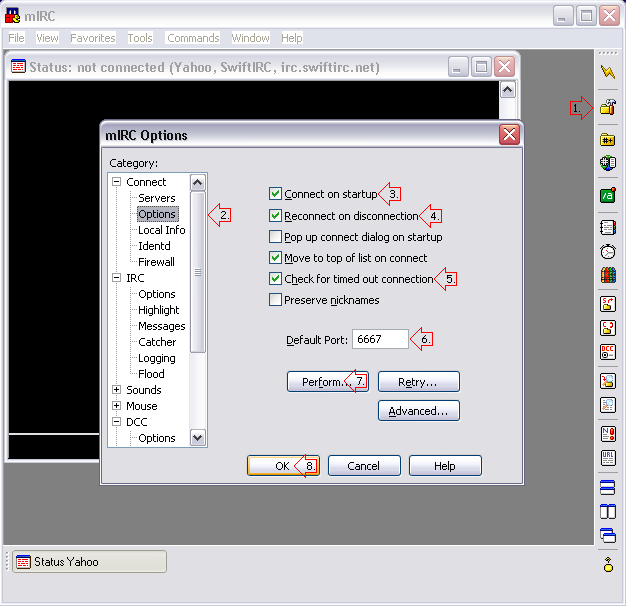Collapse the DCC category node
626x606 pixels.
tap(117, 422)
